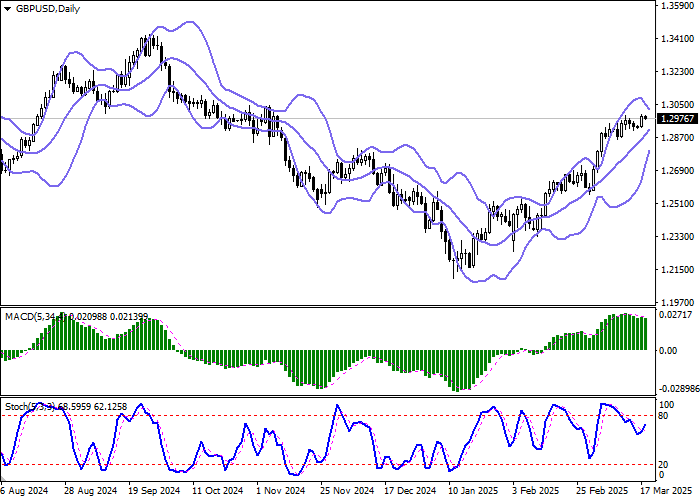Select date label 6 Aug 2024

(x=24, y=491)
